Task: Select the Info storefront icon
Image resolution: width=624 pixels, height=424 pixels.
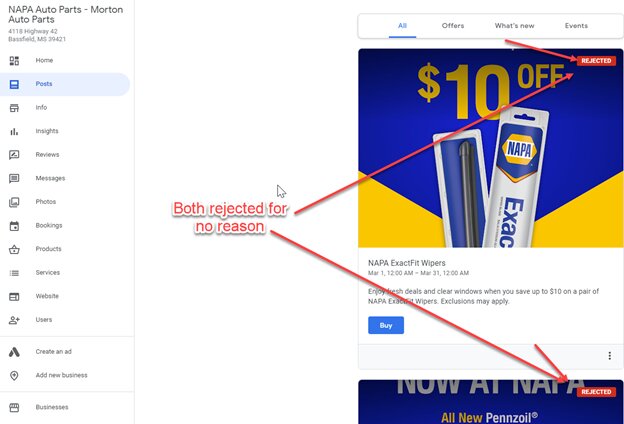Action: point(14,108)
